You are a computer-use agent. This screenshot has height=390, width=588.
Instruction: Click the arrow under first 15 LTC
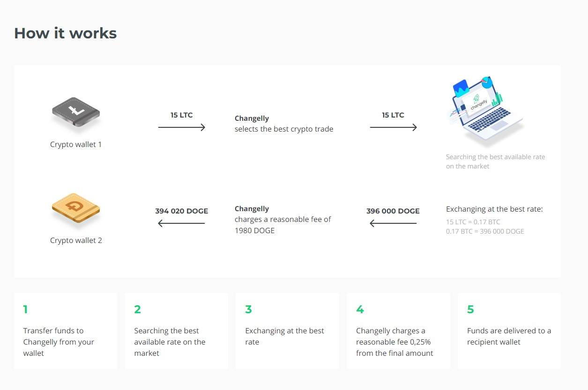pos(182,127)
